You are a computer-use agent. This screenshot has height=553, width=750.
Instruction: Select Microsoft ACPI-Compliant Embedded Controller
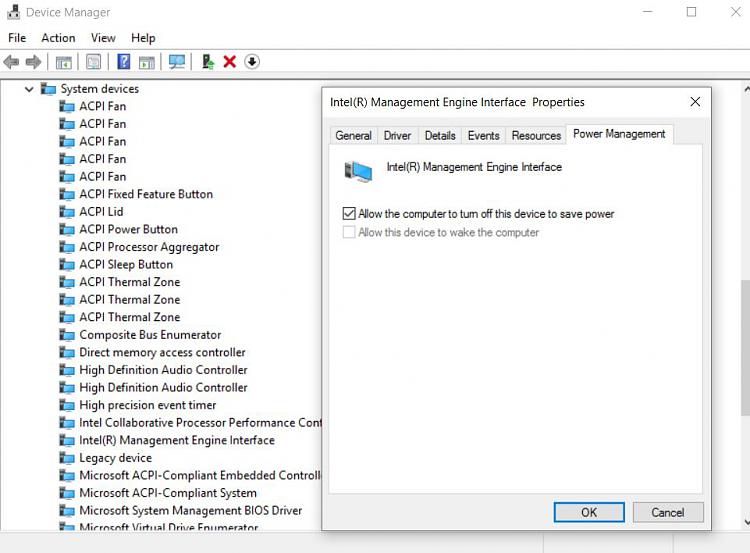[x=200, y=476]
